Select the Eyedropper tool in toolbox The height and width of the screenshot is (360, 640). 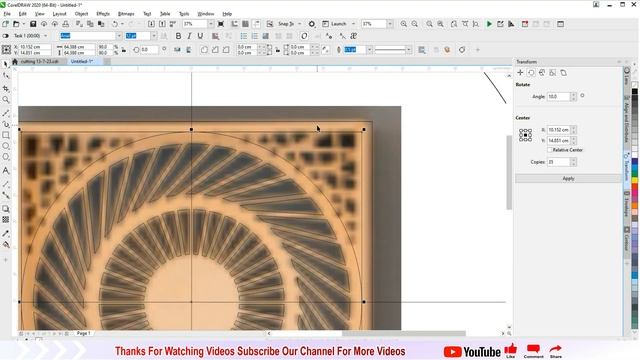6,233
